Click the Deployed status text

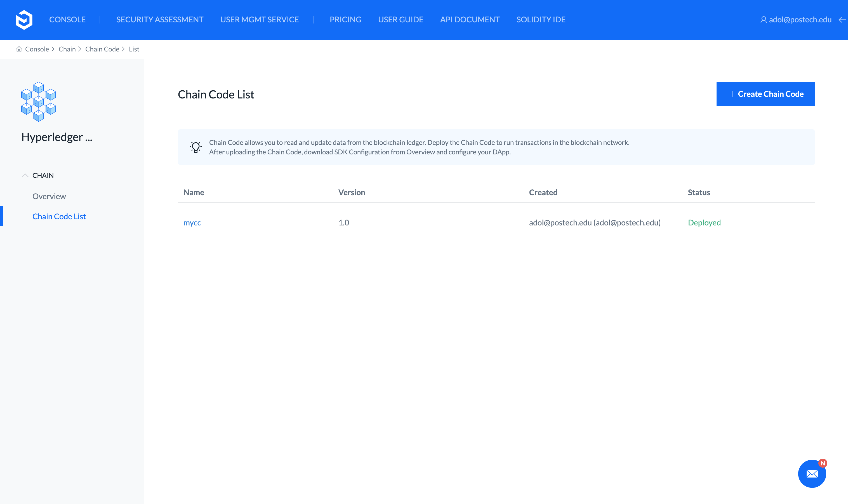click(704, 223)
